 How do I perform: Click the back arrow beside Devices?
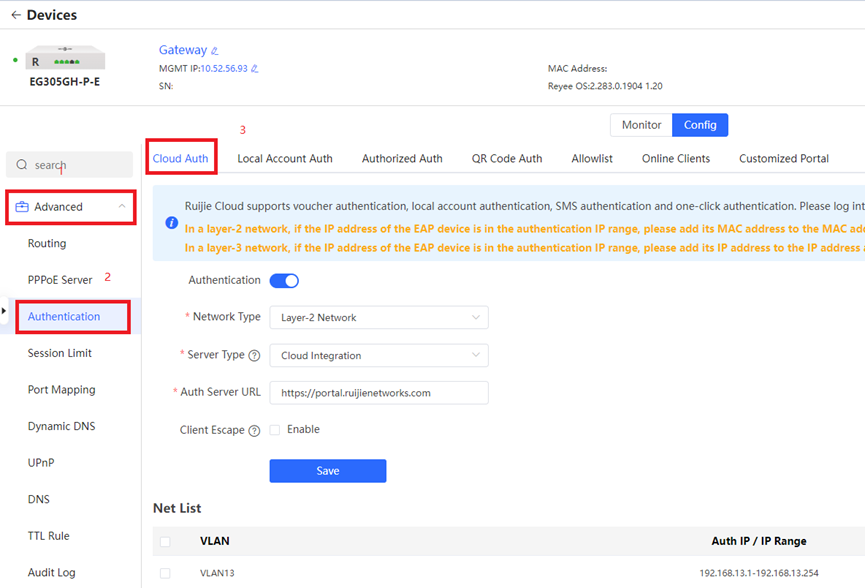[x=15, y=15]
